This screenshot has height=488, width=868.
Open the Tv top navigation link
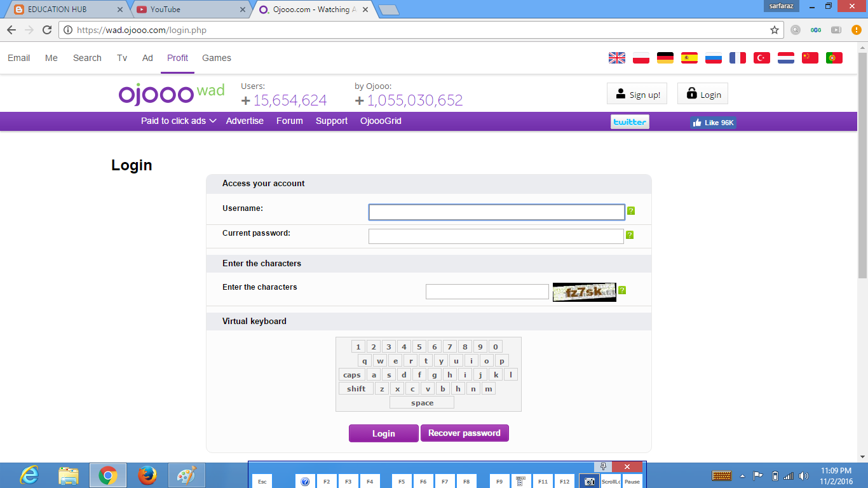coord(122,58)
